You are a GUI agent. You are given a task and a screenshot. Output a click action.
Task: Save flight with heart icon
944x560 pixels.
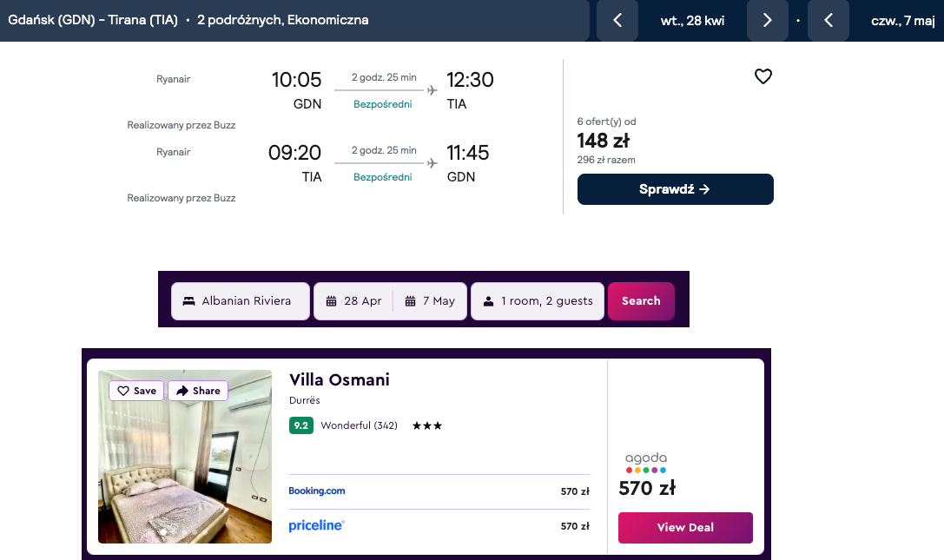[762, 76]
